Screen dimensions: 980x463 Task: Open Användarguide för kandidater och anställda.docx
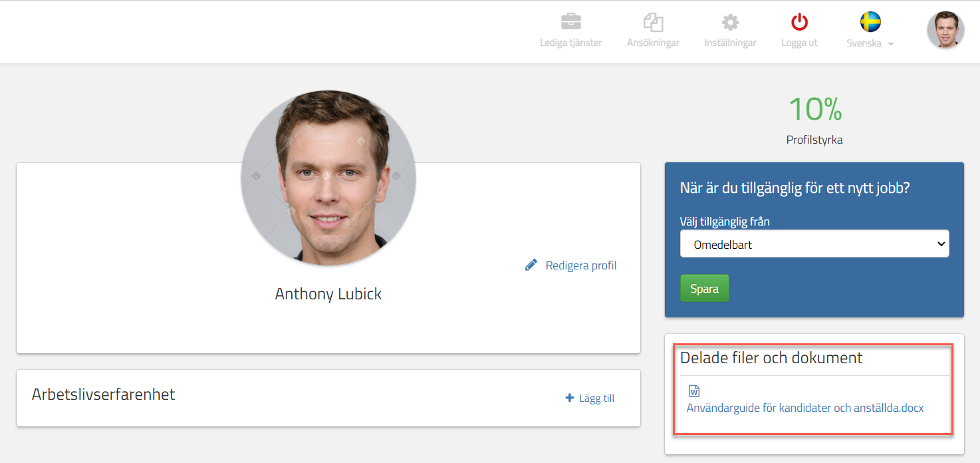tap(804, 408)
